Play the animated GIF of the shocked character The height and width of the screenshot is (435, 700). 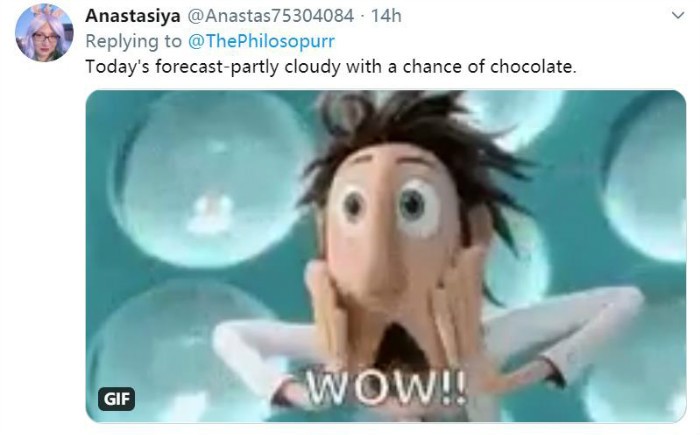click(x=386, y=256)
